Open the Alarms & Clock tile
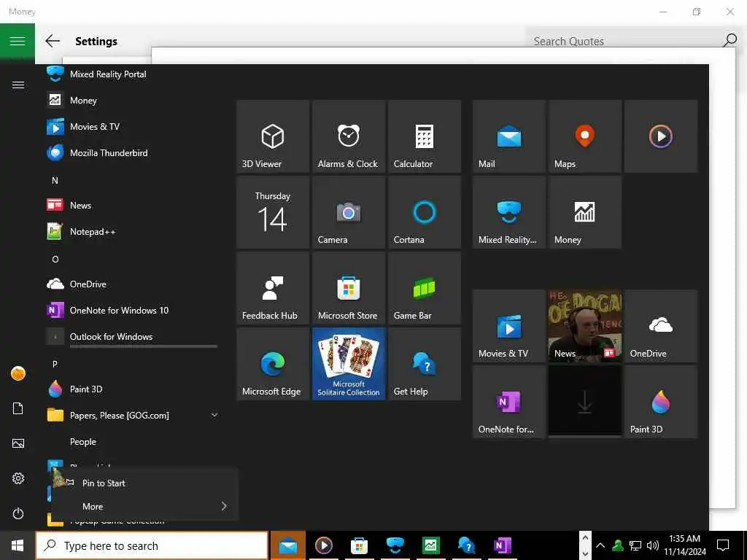 (x=348, y=136)
